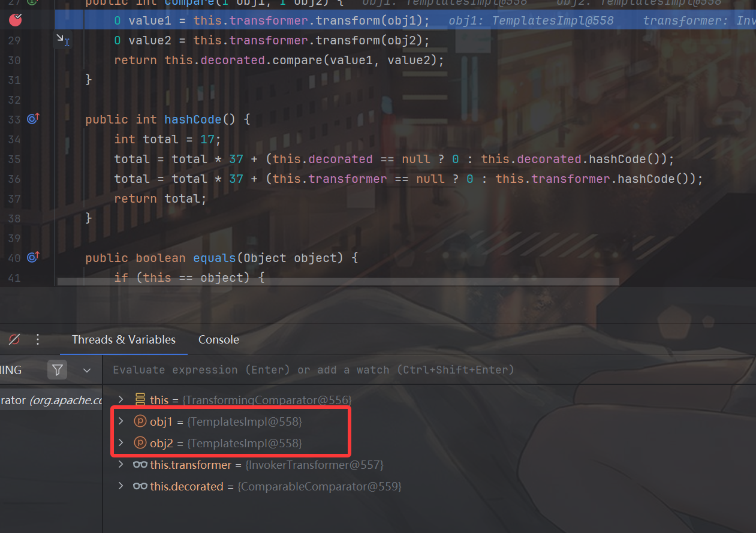The image size is (756, 533).
Task: Click the this.transformer watch glasses icon
Action: pos(140,465)
